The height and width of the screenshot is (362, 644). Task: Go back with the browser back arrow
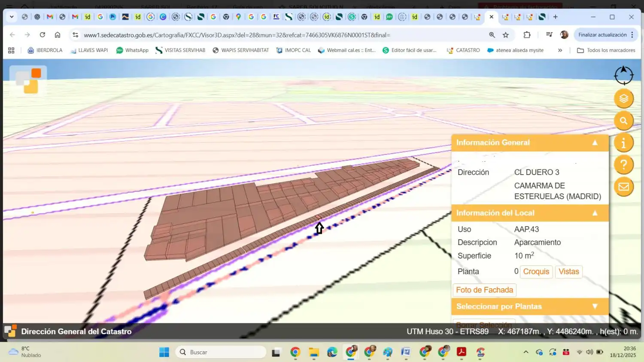point(12,35)
